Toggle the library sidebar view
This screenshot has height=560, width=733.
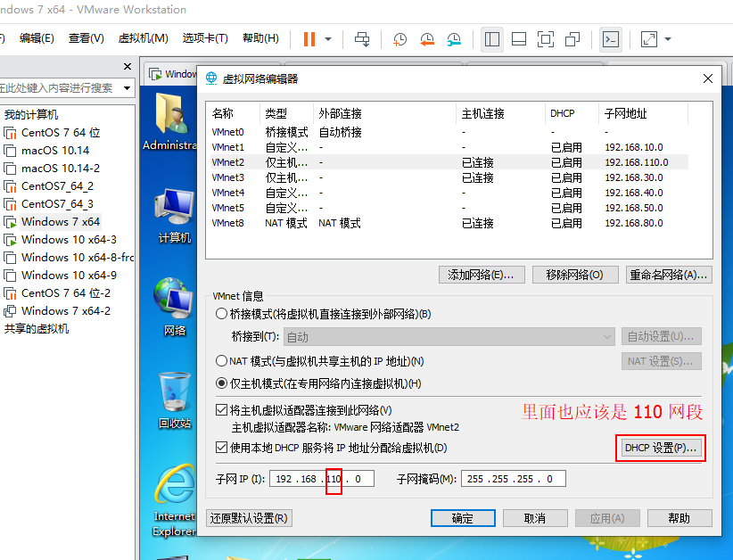pyautogui.click(x=491, y=39)
